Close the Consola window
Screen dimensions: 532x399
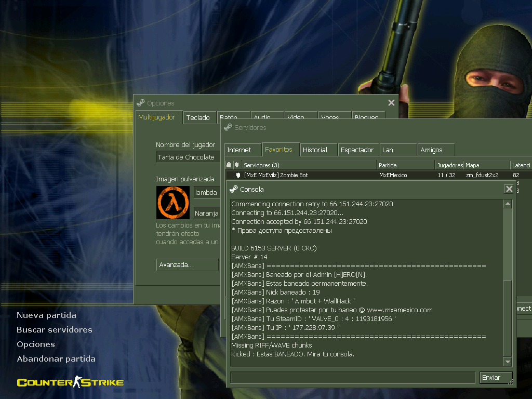point(509,189)
